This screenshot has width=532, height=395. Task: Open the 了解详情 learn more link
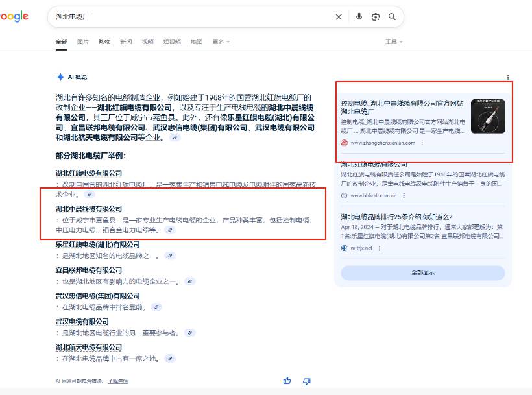tap(117, 381)
